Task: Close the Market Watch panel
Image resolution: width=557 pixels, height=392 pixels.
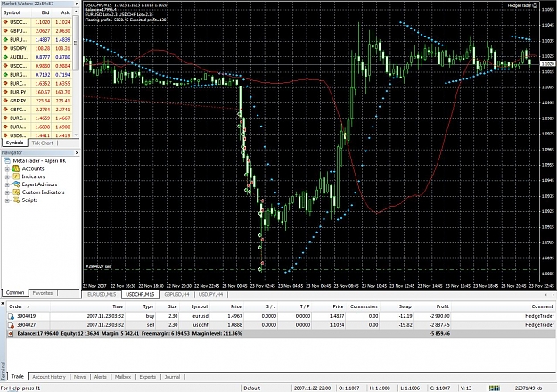Action: pyautogui.click(x=77, y=4)
